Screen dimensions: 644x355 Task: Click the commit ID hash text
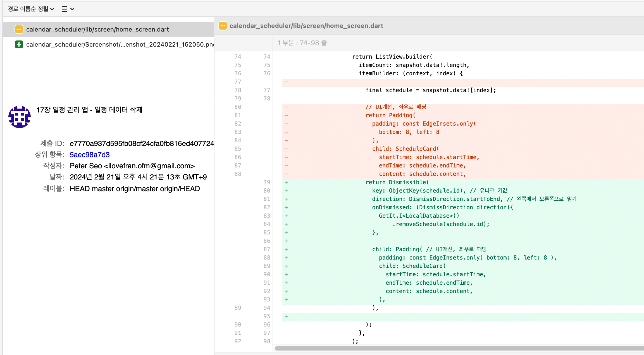(x=142, y=143)
